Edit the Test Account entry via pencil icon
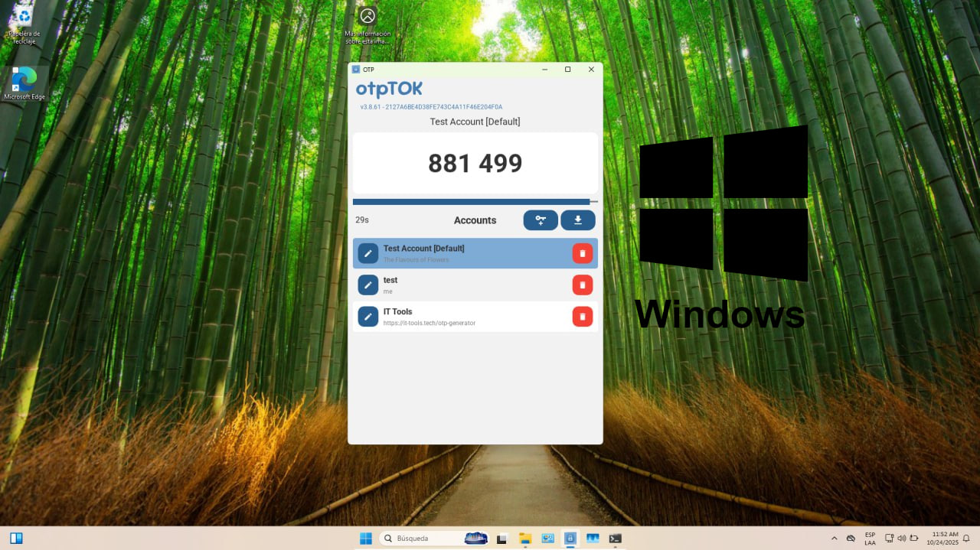The width and height of the screenshot is (980, 550). click(x=367, y=252)
